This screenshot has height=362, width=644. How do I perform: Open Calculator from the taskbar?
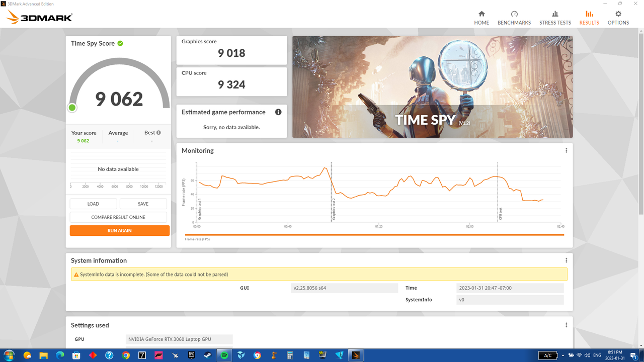[289, 355]
